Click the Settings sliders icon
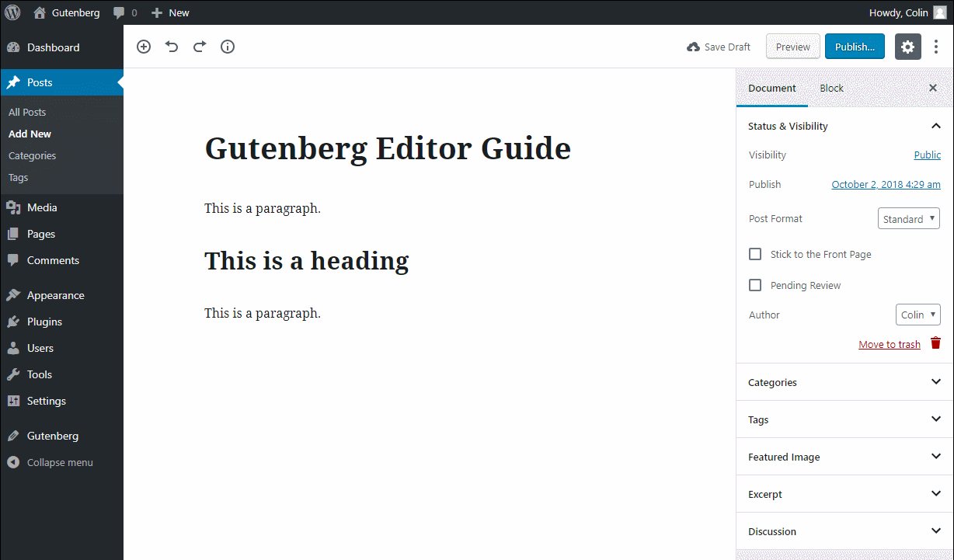 coord(13,401)
